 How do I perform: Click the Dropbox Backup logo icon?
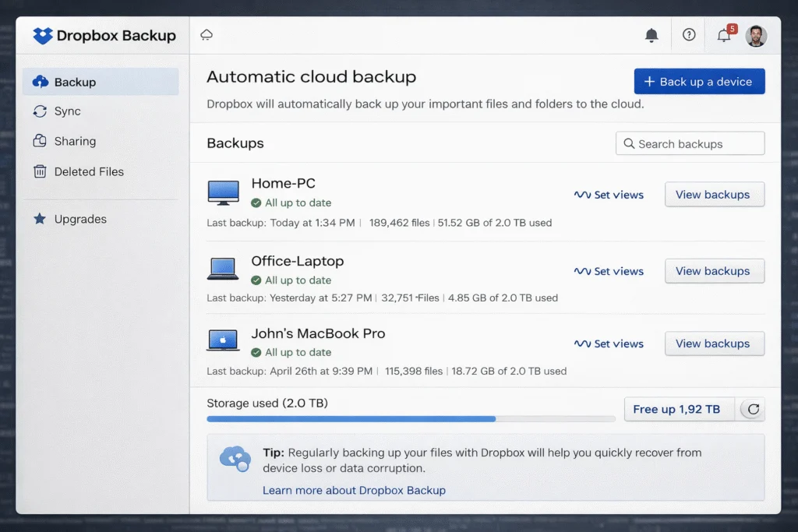point(41,35)
